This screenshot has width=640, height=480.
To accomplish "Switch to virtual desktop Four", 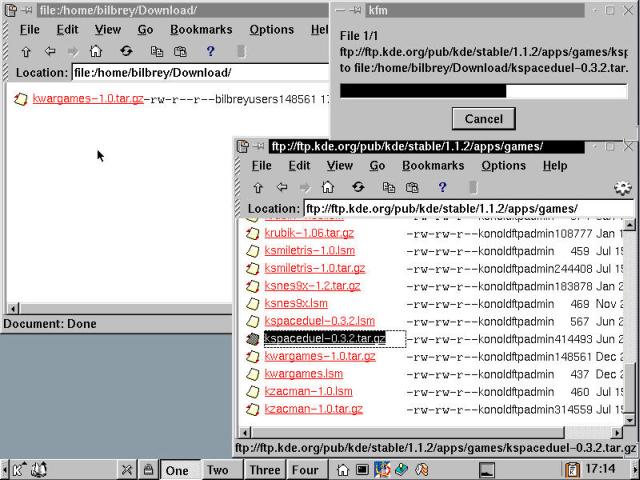I will click(x=305, y=470).
